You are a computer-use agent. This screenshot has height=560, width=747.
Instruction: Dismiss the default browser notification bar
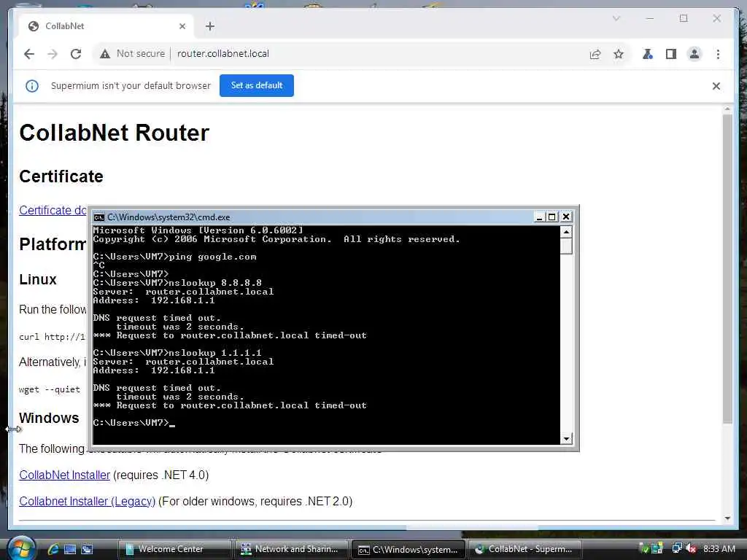point(716,86)
